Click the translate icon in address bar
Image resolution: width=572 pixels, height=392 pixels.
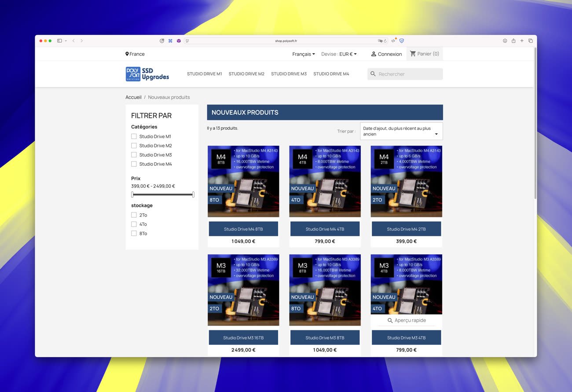click(x=380, y=41)
